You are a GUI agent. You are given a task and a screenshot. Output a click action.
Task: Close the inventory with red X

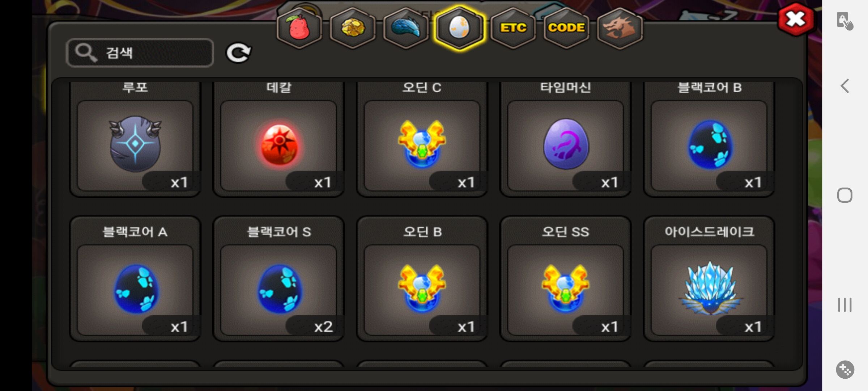(796, 19)
